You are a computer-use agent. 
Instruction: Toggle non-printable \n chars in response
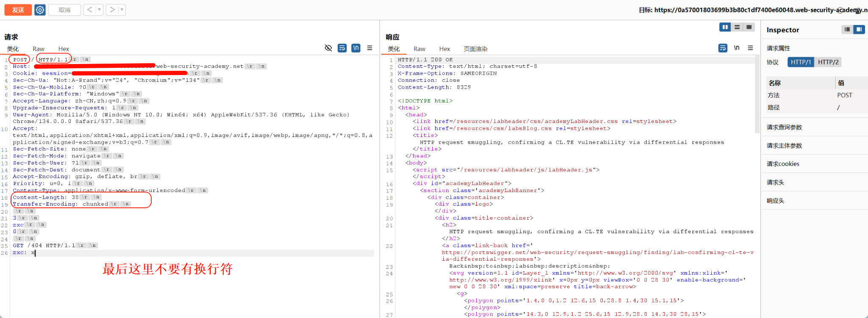pos(737,48)
